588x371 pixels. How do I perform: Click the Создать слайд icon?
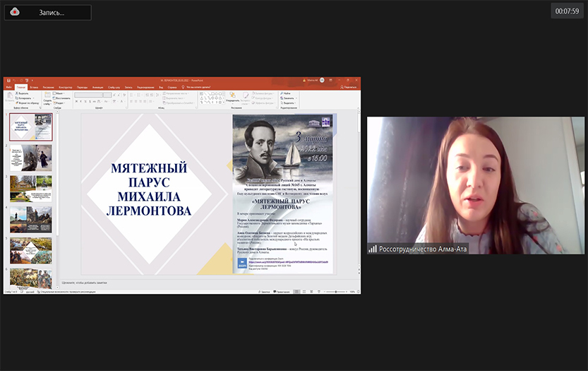pos(47,98)
